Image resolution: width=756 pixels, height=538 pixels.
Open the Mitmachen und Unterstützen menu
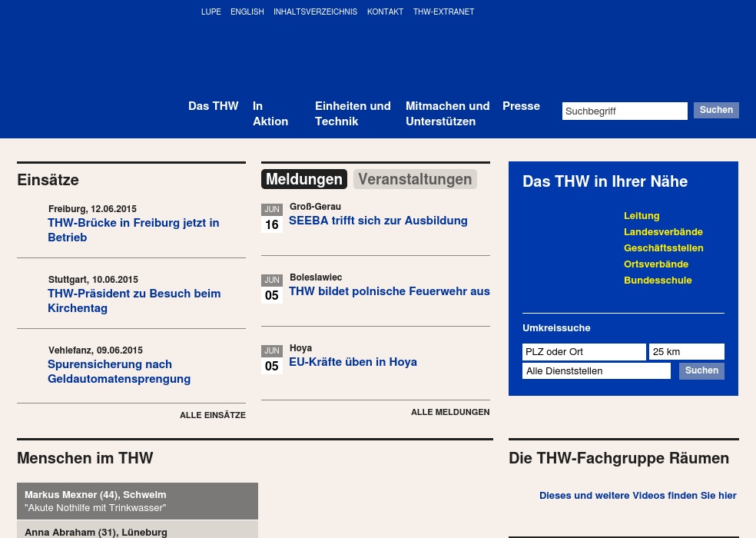[447, 114]
